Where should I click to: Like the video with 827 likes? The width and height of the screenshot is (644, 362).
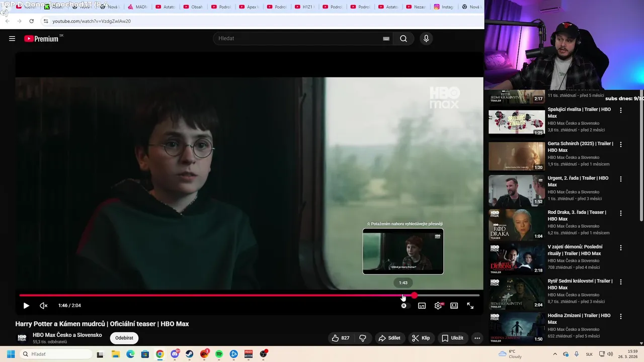pyautogui.click(x=340, y=338)
